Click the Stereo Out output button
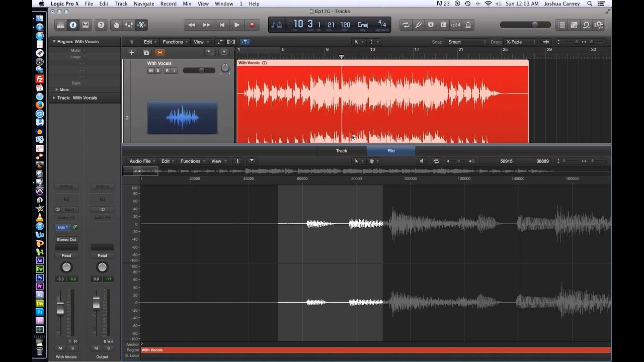This screenshot has width=644, height=362. [x=66, y=239]
